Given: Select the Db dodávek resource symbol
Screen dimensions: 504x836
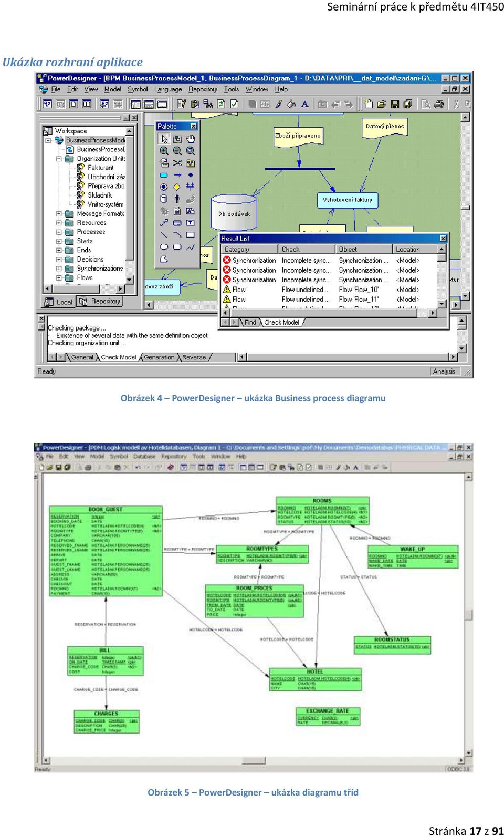Looking at the screenshot, I should coord(234,212).
